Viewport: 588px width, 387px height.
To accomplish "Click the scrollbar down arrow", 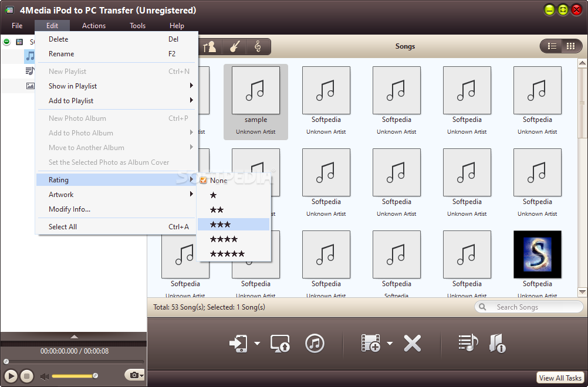I will click(x=582, y=292).
